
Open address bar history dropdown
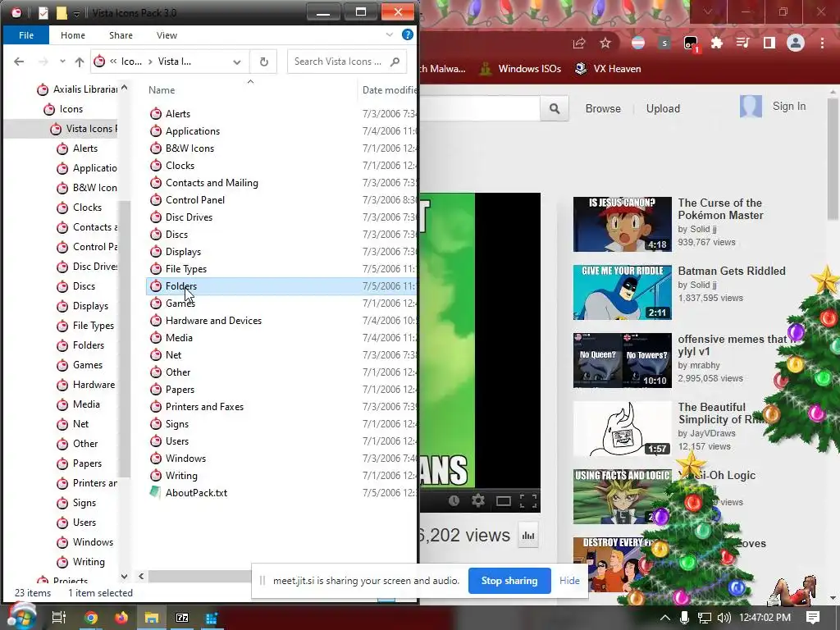[237, 62]
